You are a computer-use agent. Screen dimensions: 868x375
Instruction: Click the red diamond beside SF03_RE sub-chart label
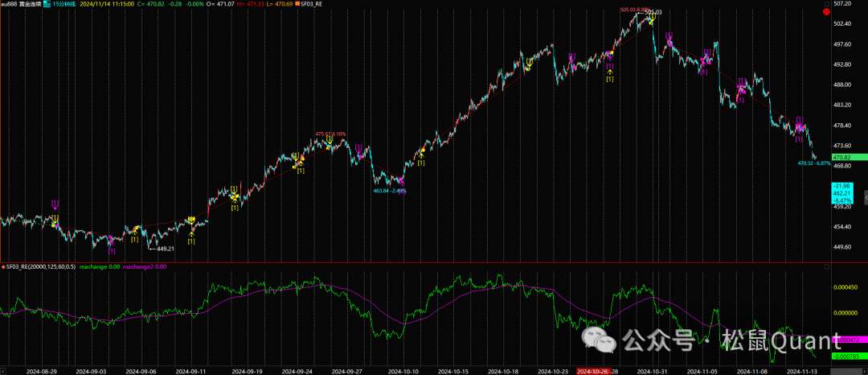coord(2,266)
